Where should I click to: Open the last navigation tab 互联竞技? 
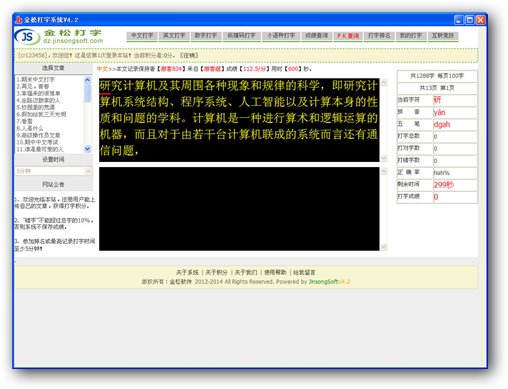pos(443,36)
